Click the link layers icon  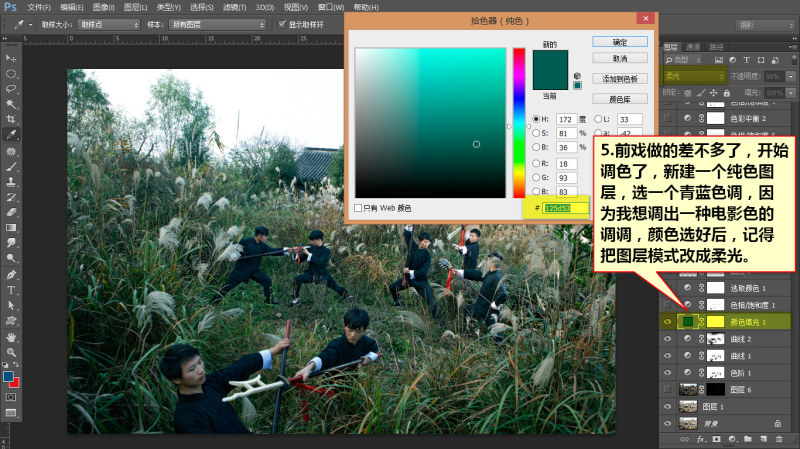[684, 439]
